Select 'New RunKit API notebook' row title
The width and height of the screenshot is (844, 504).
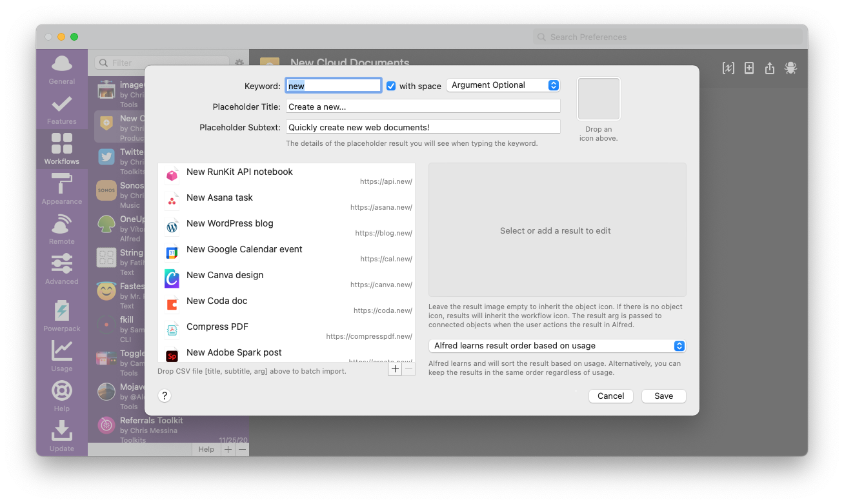click(x=239, y=172)
